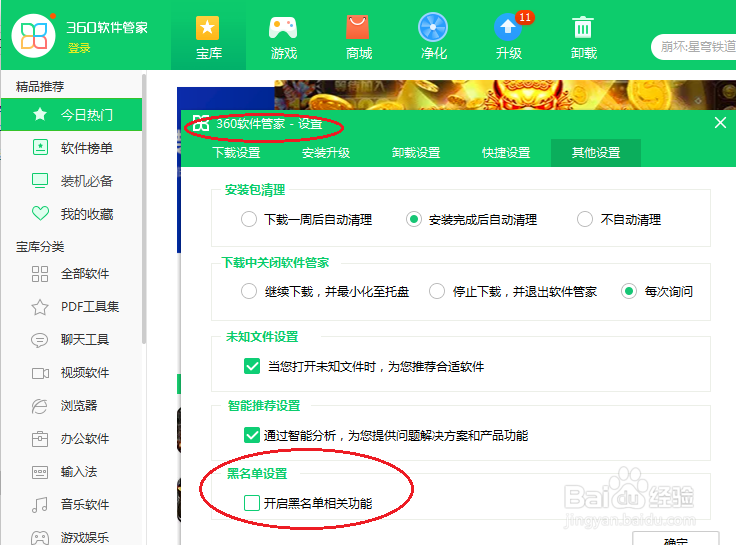Click the 软件榜单 sidebar label

pos(87,148)
